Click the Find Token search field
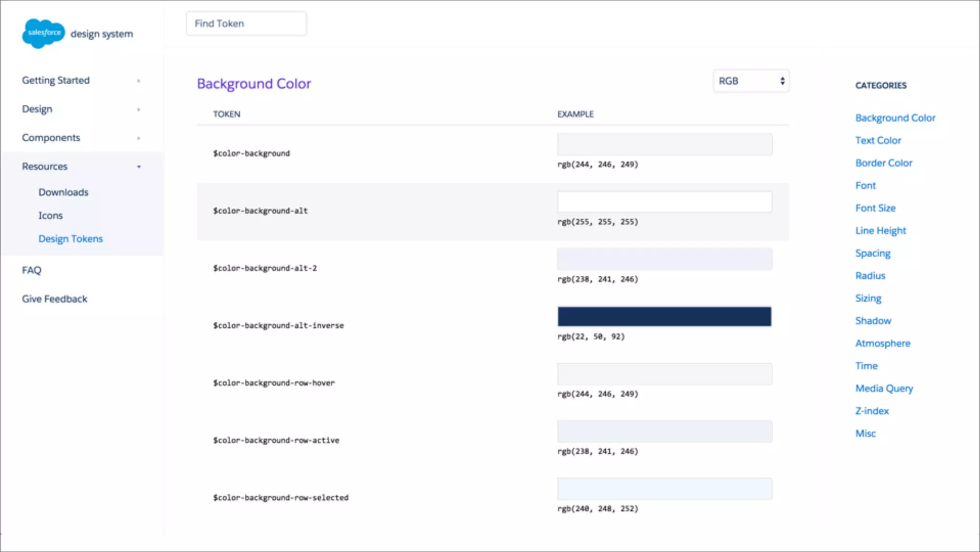 [x=246, y=23]
